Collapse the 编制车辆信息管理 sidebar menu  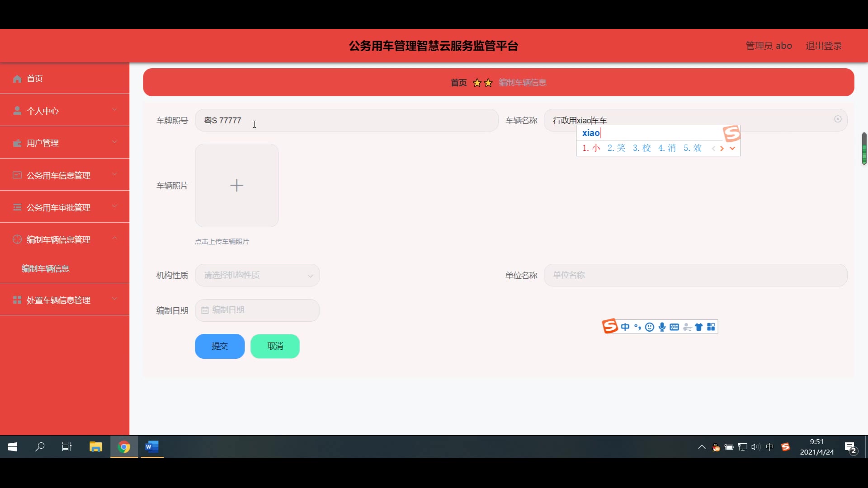coord(65,239)
